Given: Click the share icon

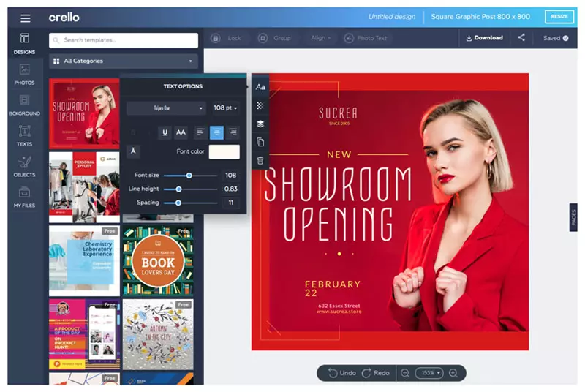Looking at the screenshot, I should coord(521,38).
